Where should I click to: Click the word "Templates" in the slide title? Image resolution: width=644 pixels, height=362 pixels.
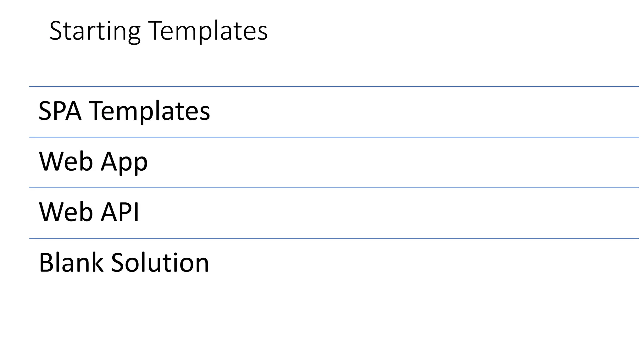[x=208, y=31]
